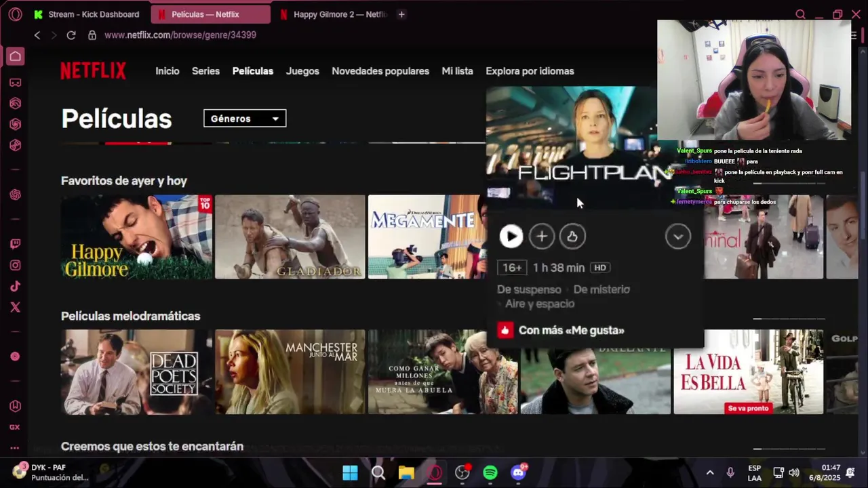Viewport: 868px width, 488px height.
Task: Open Windows taskbar search
Action: point(378,472)
